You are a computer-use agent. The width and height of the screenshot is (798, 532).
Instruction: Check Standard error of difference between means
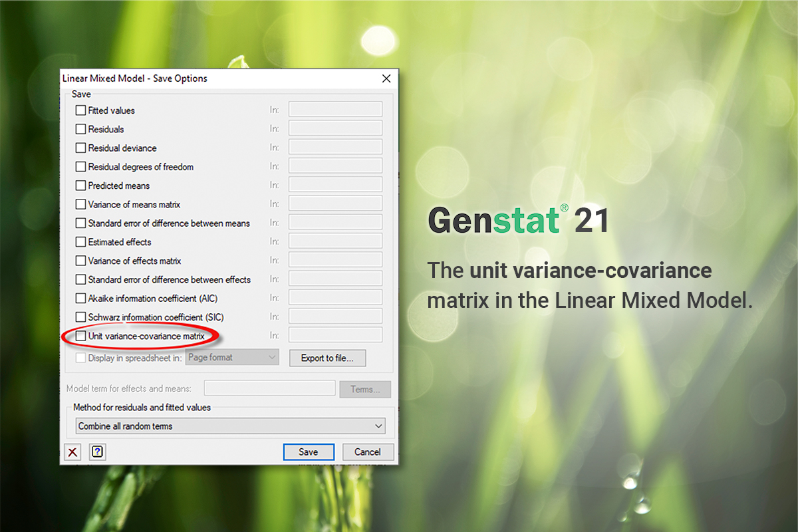click(80, 223)
